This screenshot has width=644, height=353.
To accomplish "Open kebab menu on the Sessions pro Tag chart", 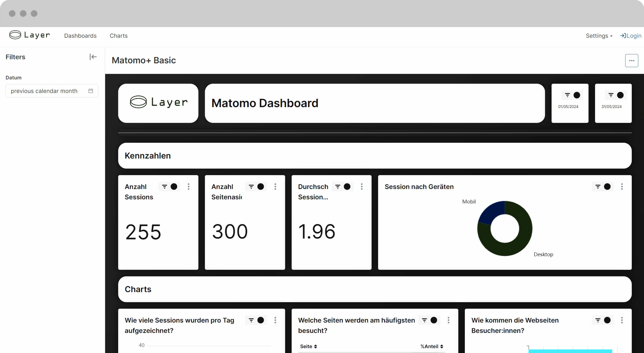I will tap(275, 320).
